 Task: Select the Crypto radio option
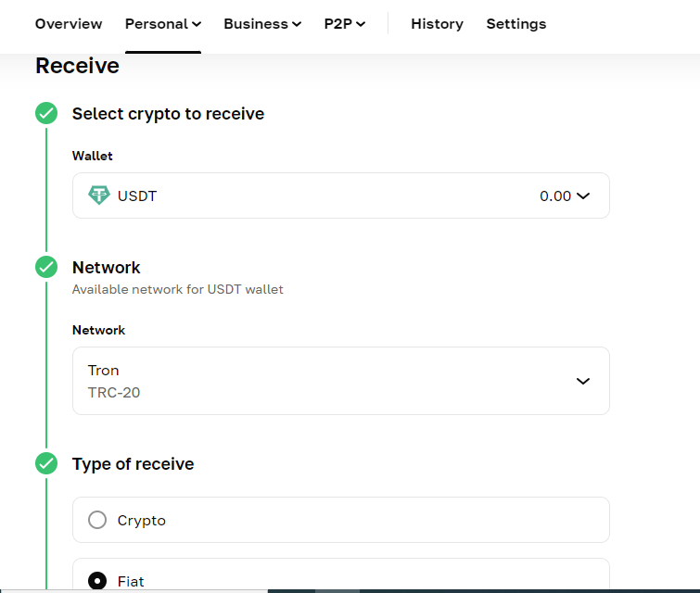coord(97,520)
